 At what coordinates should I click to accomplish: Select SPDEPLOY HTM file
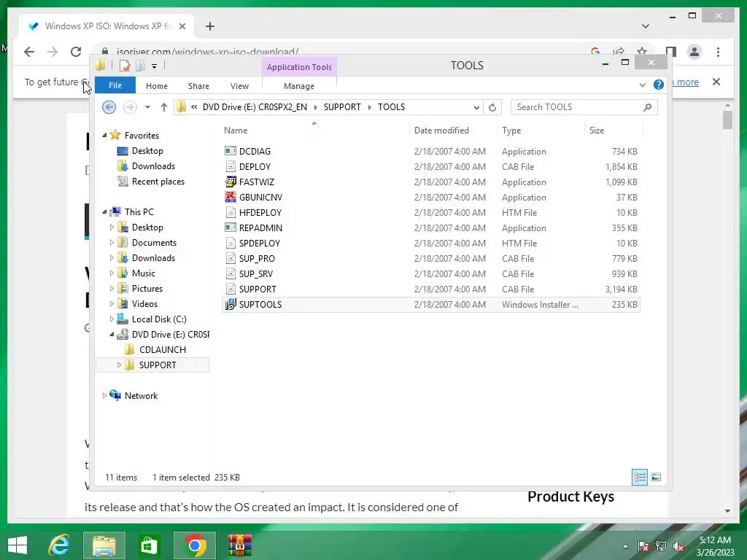coord(430,244)
